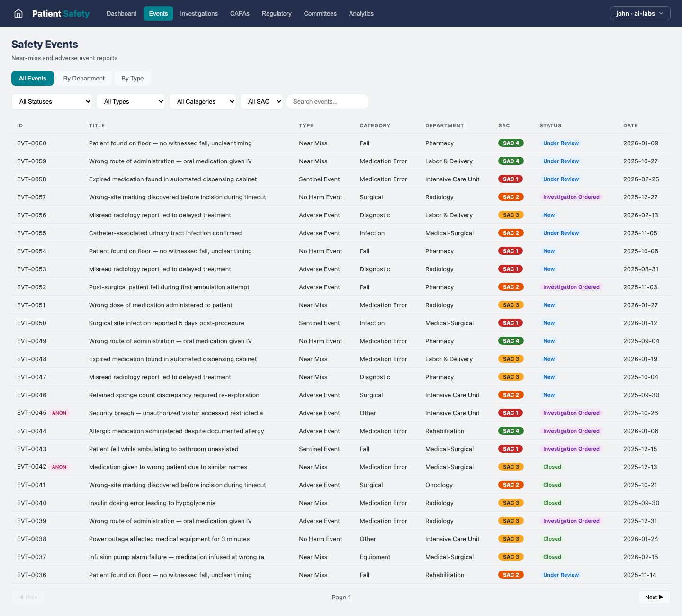682x616 pixels.
Task: Click the ANON badge next to EVT-0045
Action: (x=59, y=413)
